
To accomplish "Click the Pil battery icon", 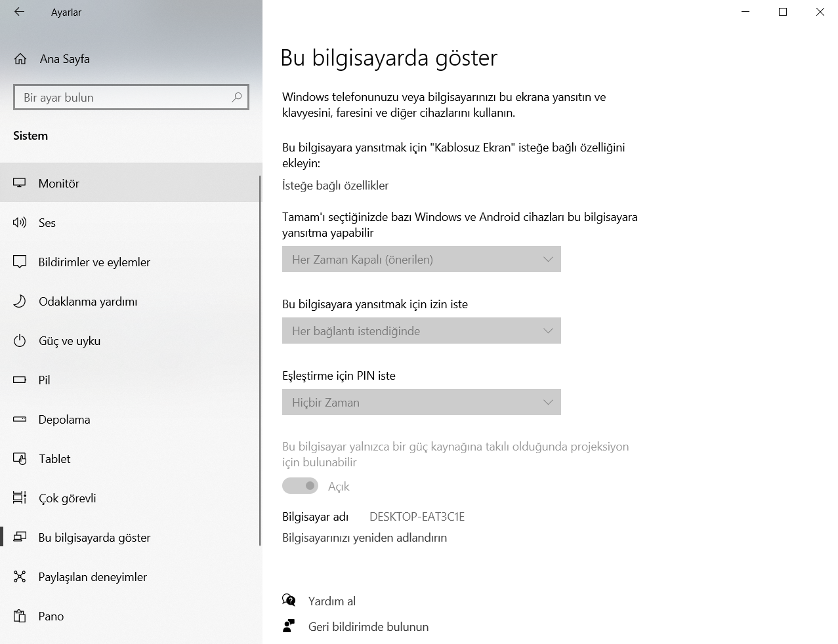I will click(20, 380).
